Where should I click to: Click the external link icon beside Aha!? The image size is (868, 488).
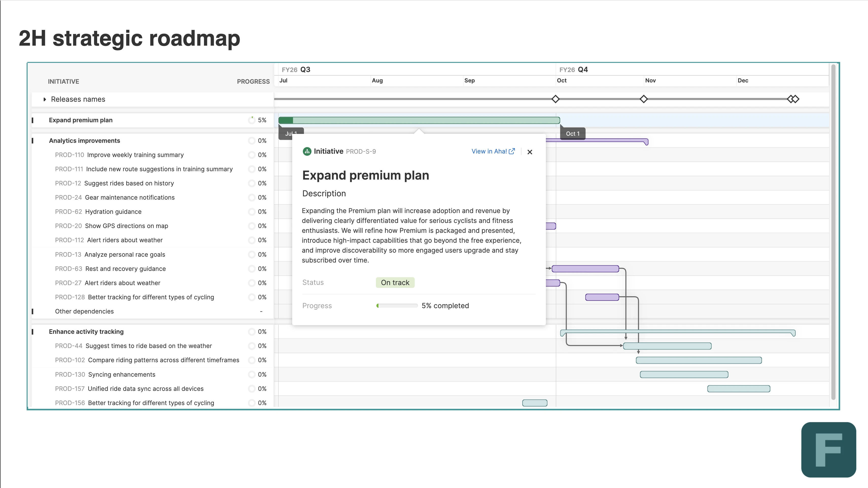(512, 151)
